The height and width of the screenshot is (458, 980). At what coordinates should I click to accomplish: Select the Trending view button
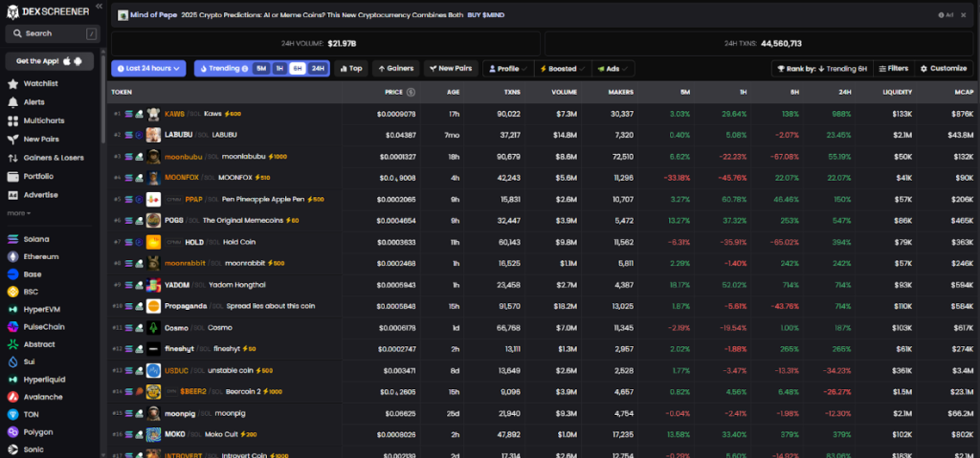(223, 69)
